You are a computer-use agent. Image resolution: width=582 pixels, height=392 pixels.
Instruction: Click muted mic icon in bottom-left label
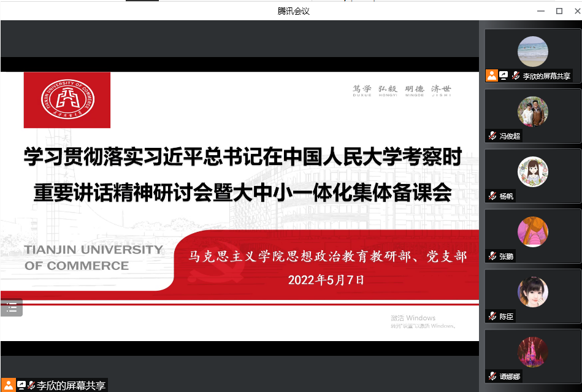(31, 385)
